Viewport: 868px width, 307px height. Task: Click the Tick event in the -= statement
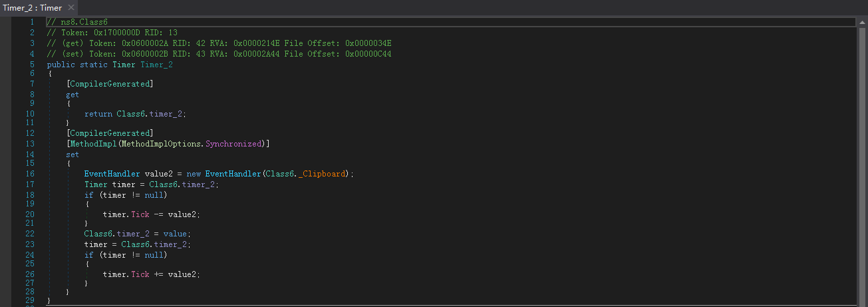click(140, 214)
